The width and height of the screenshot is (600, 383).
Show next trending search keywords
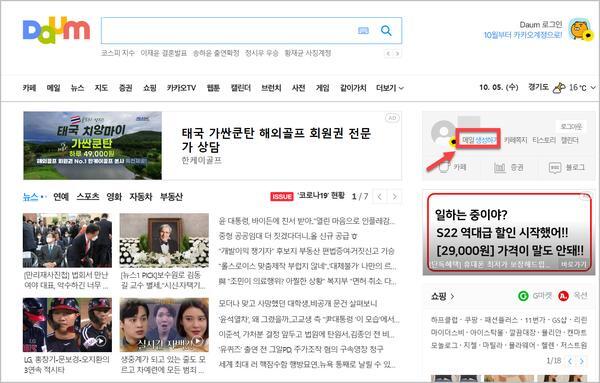(x=397, y=54)
